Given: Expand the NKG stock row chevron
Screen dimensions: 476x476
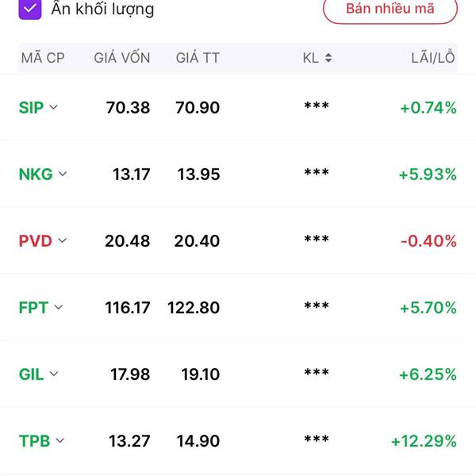Looking at the screenshot, I should (63, 174).
